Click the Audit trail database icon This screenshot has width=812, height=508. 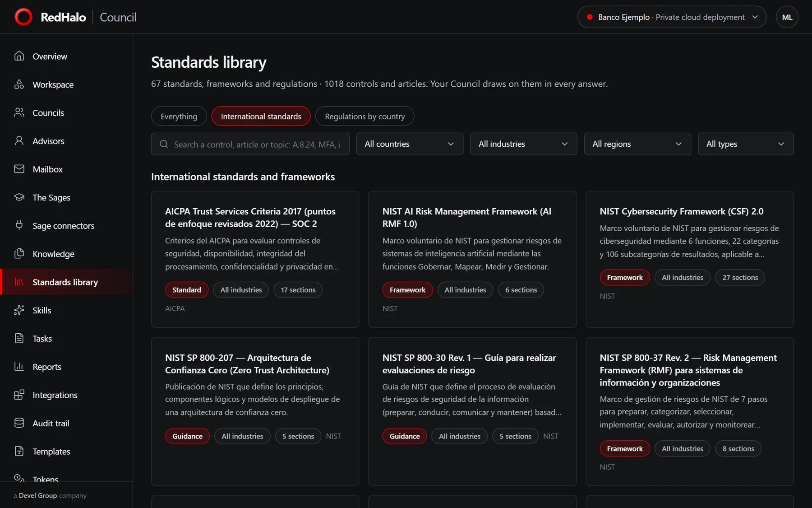coord(19,423)
